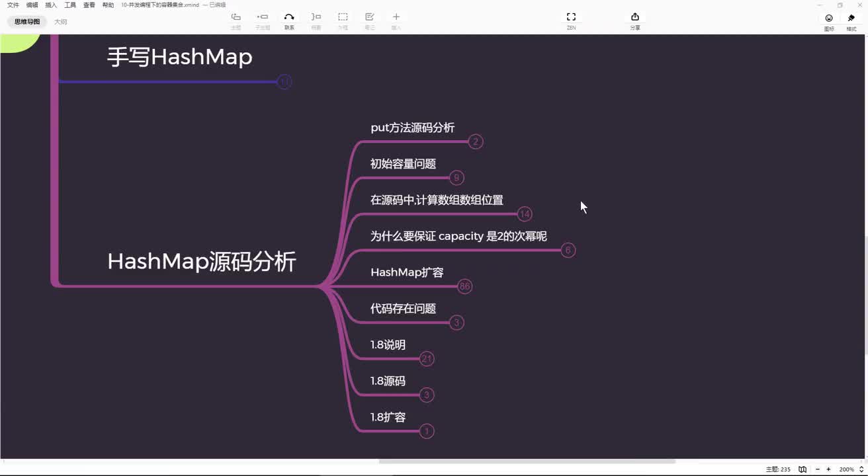Select the HashMap扩容 subtopic

coord(407,272)
